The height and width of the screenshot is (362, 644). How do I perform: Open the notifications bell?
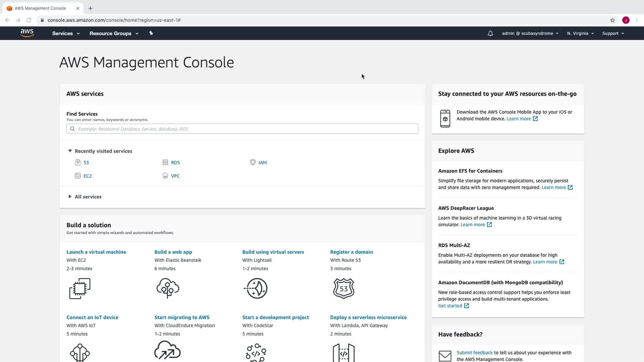pos(490,33)
